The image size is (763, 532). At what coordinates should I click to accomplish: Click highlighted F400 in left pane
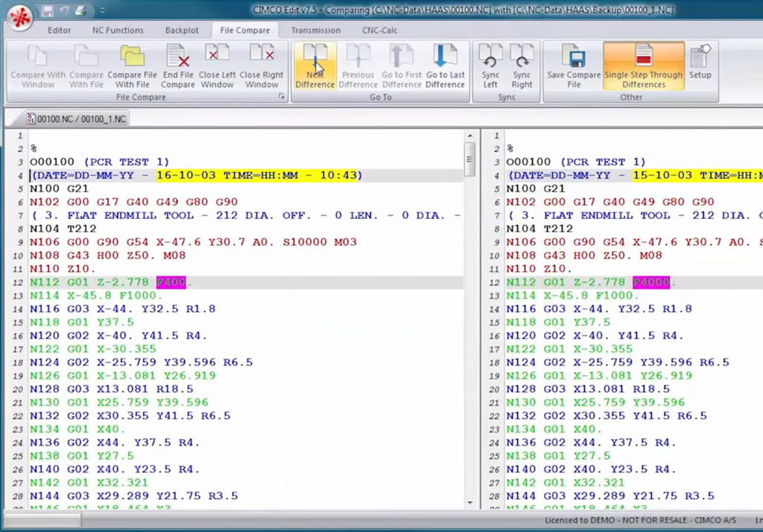(x=171, y=282)
